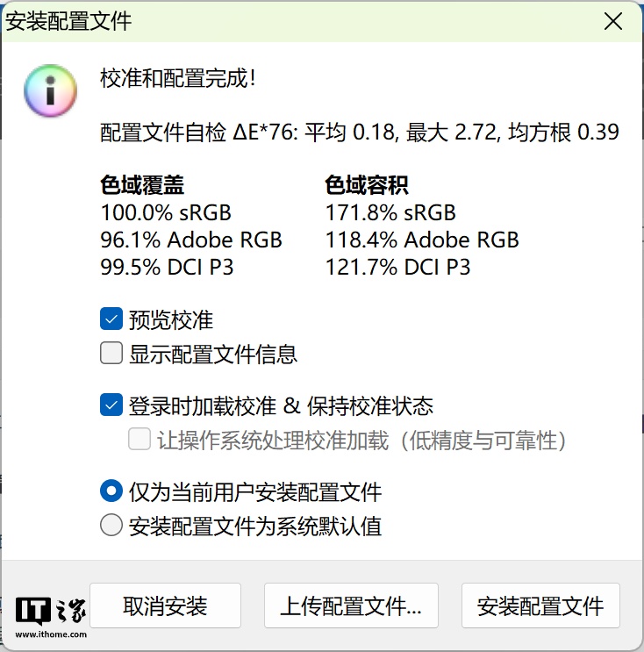Click the rainbow info icon
Viewport: 644px width, 652px height.
[x=52, y=90]
